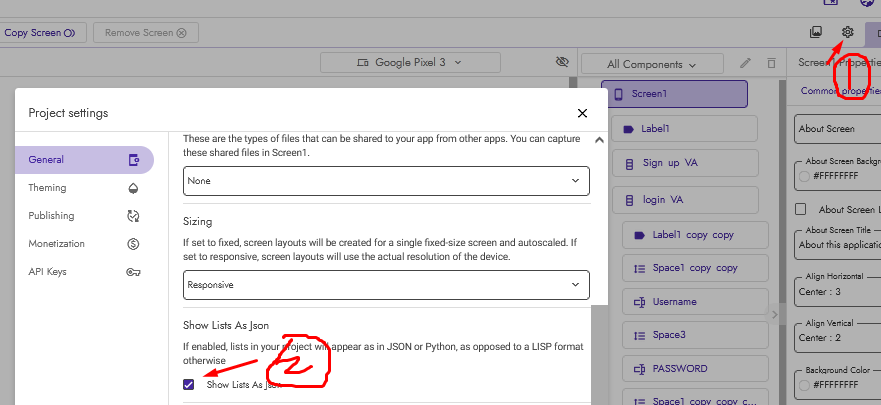Click the Screen1 phone icon
Image resolution: width=881 pixels, height=405 pixels.
click(x=618, y=94)
